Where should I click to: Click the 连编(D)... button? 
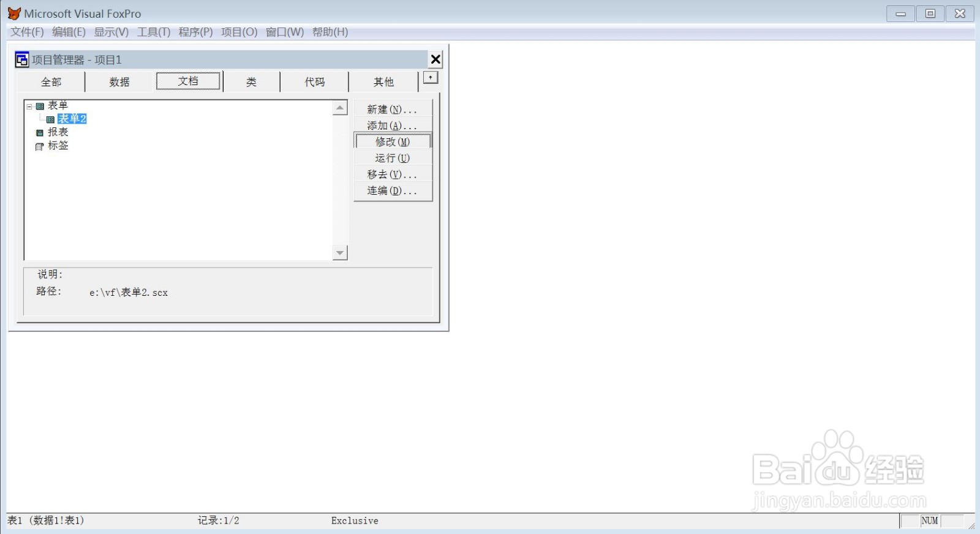(x=393, y=190)
